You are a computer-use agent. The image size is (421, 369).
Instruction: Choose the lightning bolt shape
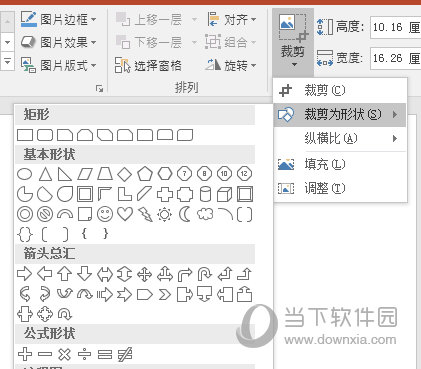click(145, 214)
